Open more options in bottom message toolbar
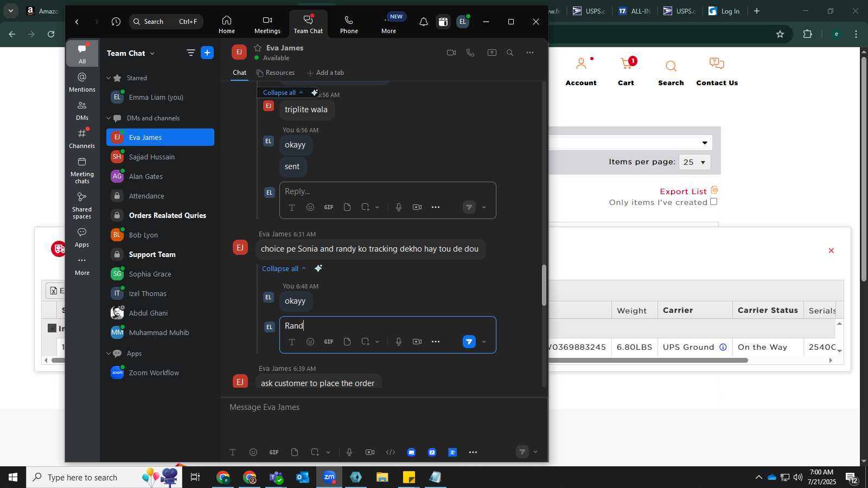Viewport: 868px width, 488px height. (x=473, y=452)
